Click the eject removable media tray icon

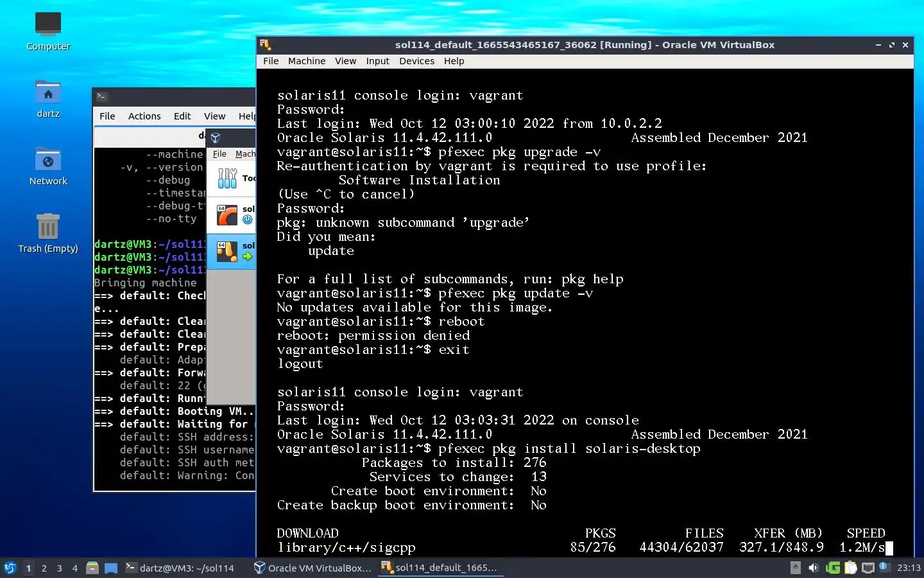pyautogui.click(x=796, y=568)
